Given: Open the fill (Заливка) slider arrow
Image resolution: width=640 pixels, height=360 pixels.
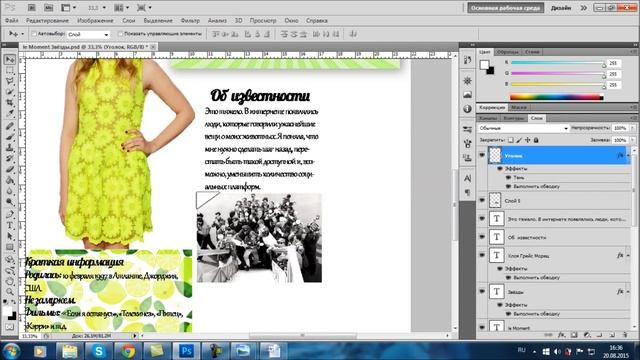Looking at the screenshot, I should click(633, 140).
